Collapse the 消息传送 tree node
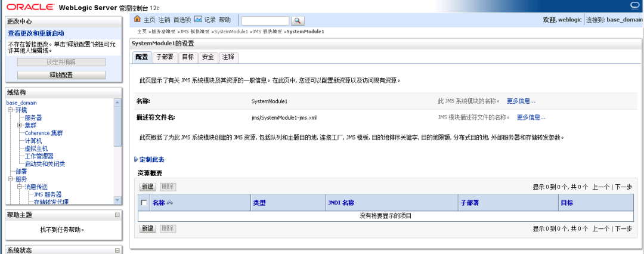The image size is (644, 254). (x=19, y=187)
